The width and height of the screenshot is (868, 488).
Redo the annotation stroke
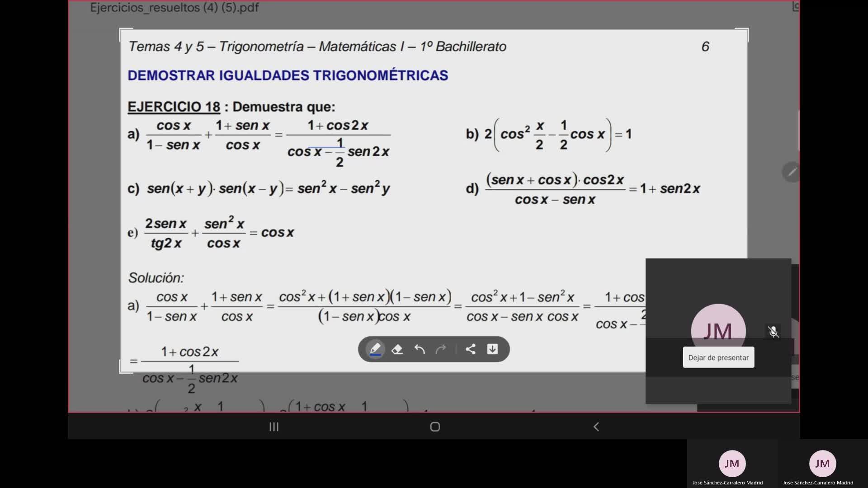[441, 349]
